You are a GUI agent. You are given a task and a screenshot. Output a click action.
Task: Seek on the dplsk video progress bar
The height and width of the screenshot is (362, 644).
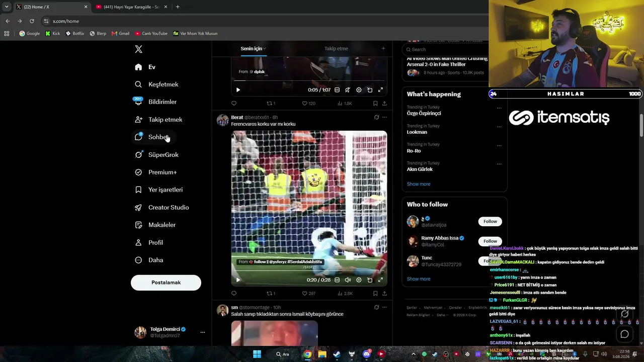pyautogui.click(x=309, y=81)
